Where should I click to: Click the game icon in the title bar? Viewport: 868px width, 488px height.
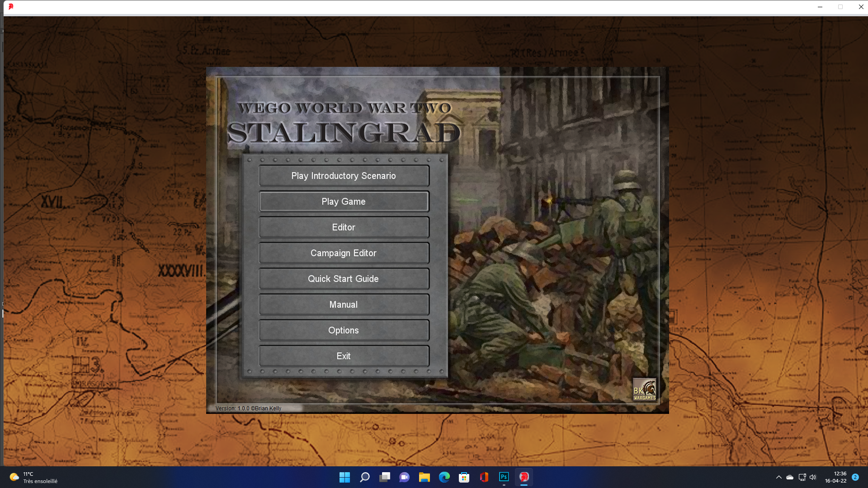coord(11,7)
